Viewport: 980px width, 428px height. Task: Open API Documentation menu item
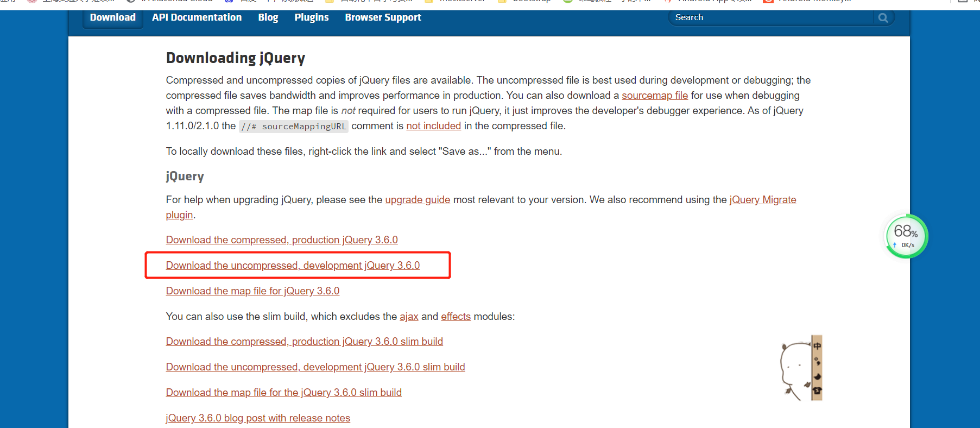point(197,17)
